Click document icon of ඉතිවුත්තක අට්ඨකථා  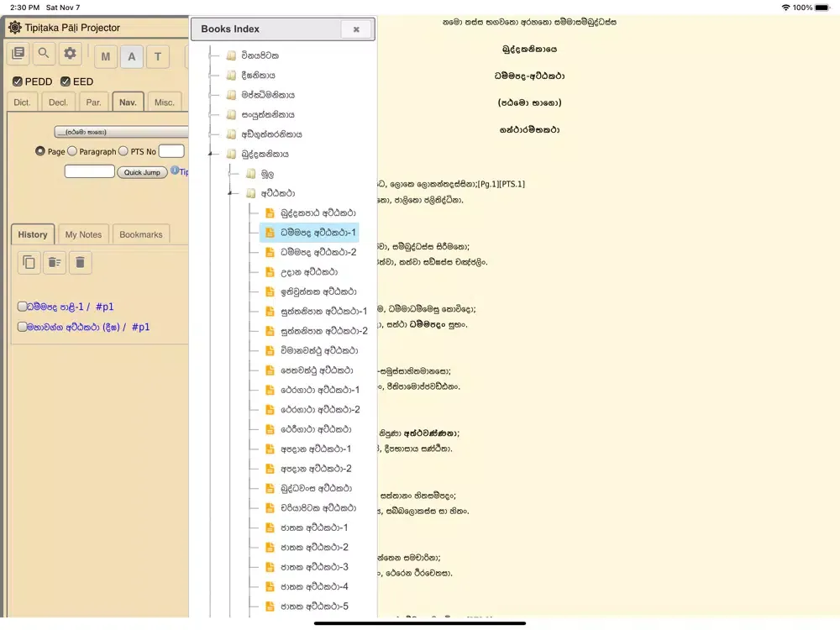tap(270, 292)
